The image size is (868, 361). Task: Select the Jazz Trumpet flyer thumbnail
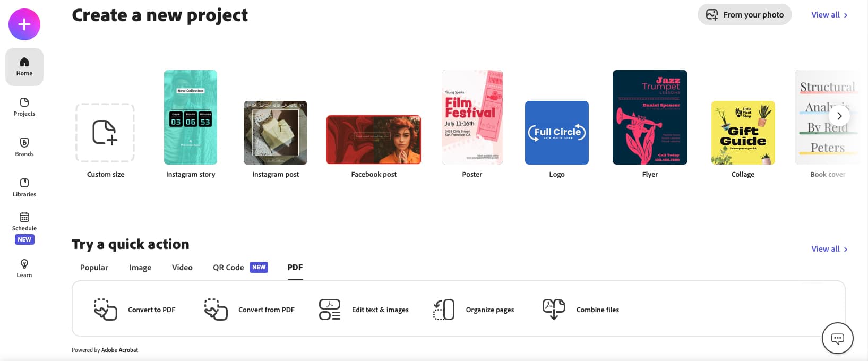pyautogui.click(x=650, y=117)
